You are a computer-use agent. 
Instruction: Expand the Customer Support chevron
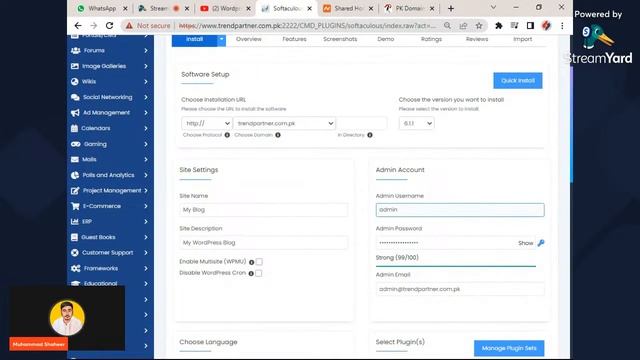pos(146,253)
